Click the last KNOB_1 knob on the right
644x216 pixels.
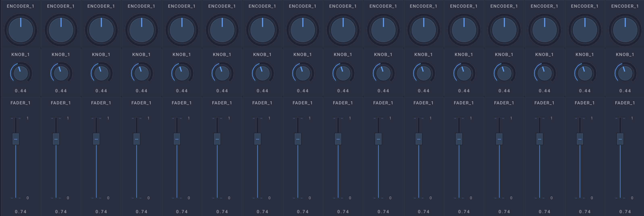coord(625,73)
